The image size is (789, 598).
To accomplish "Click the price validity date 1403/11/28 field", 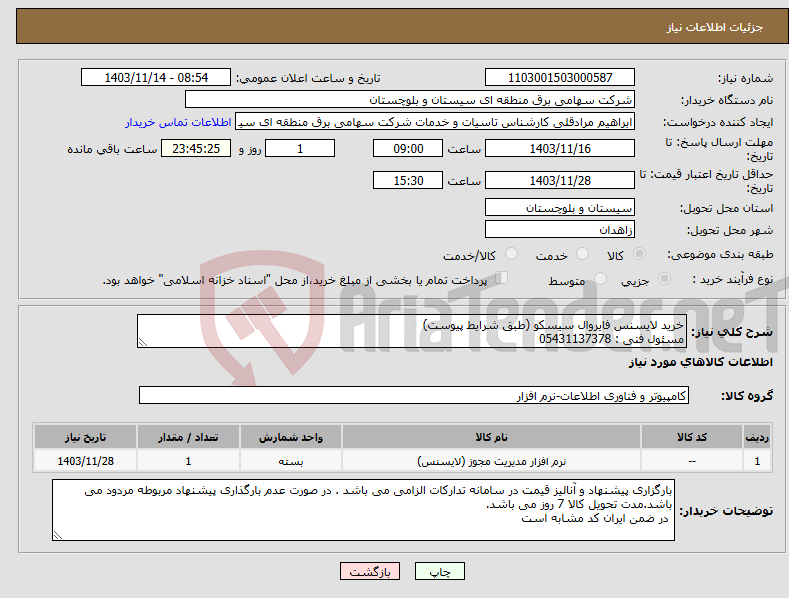I will coord(560,180).
